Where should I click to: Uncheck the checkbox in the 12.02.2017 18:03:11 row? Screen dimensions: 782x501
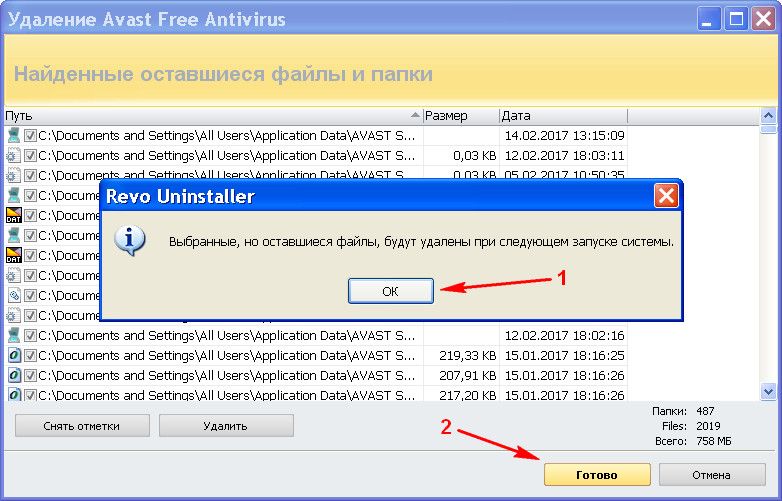click(30, 156)
